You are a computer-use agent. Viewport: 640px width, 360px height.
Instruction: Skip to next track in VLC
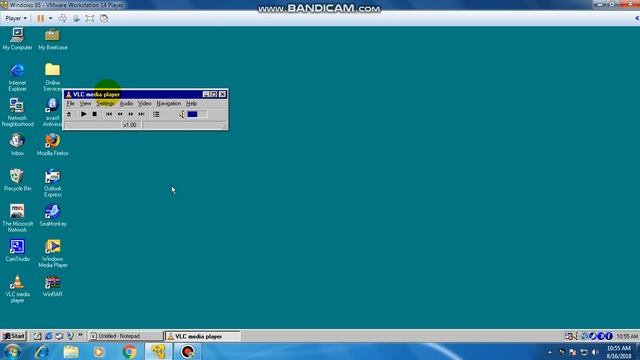pos(141,114)
